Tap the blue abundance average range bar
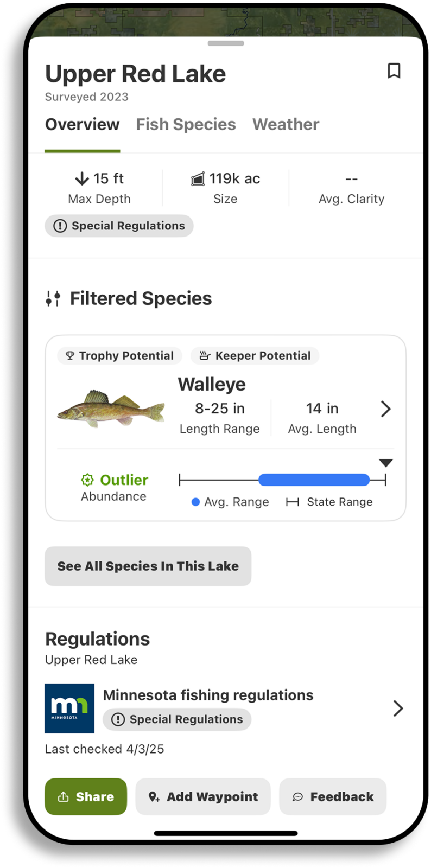 [314, 480]
